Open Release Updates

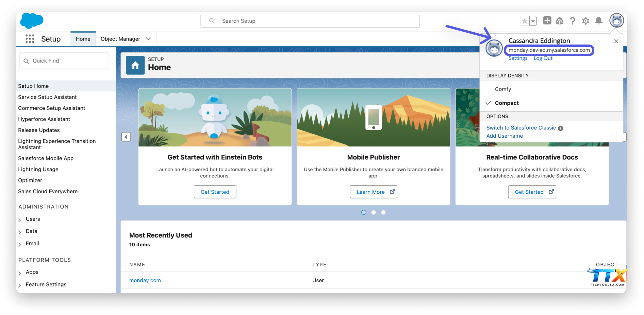(x=39, y=130)
